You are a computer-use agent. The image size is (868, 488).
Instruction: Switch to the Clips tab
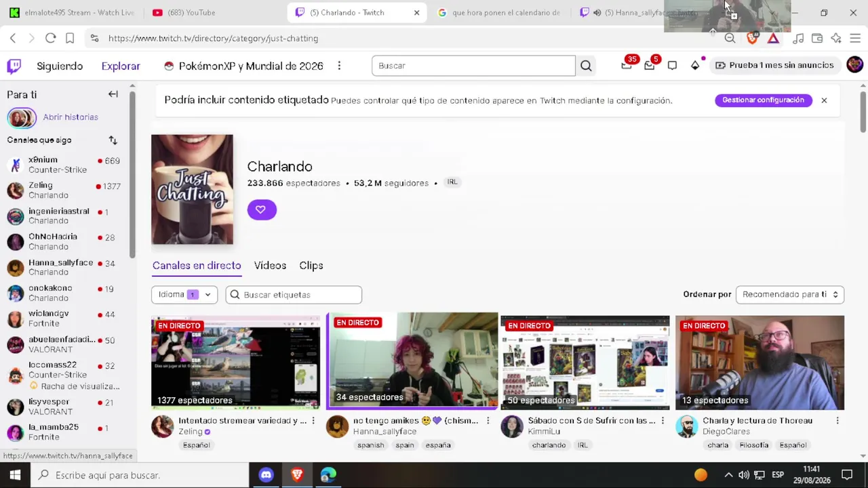[x=311, y=266]
